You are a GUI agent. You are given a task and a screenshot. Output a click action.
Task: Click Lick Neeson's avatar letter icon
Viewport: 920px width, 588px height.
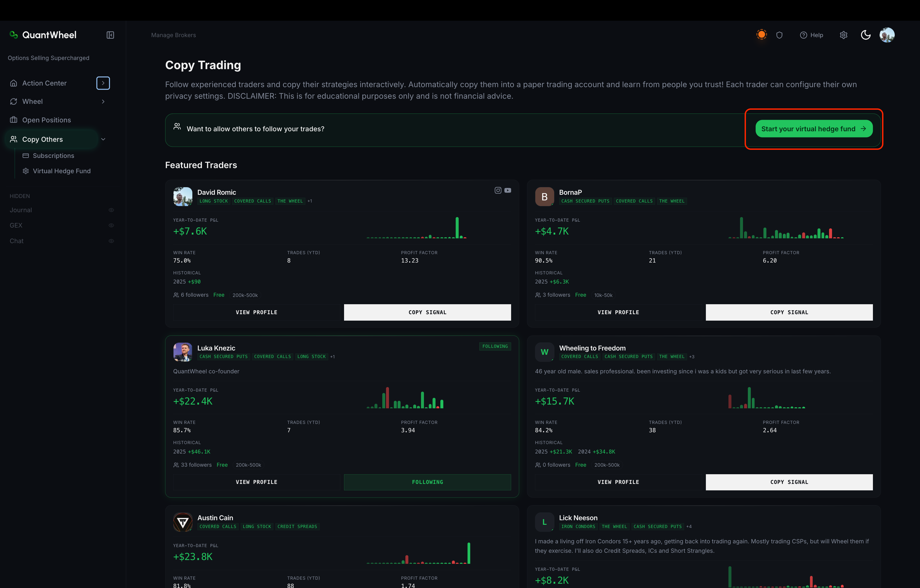pos(544,522)
